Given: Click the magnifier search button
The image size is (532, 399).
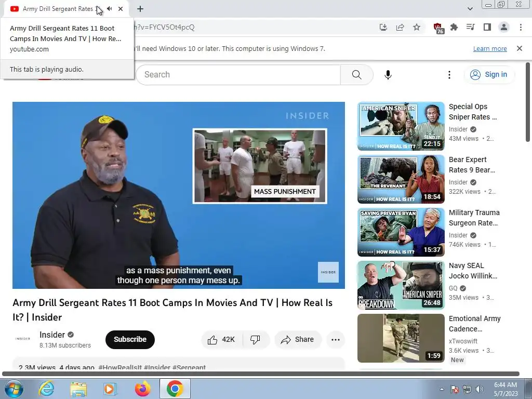Looking at the screenshot, I should point(356,75).
